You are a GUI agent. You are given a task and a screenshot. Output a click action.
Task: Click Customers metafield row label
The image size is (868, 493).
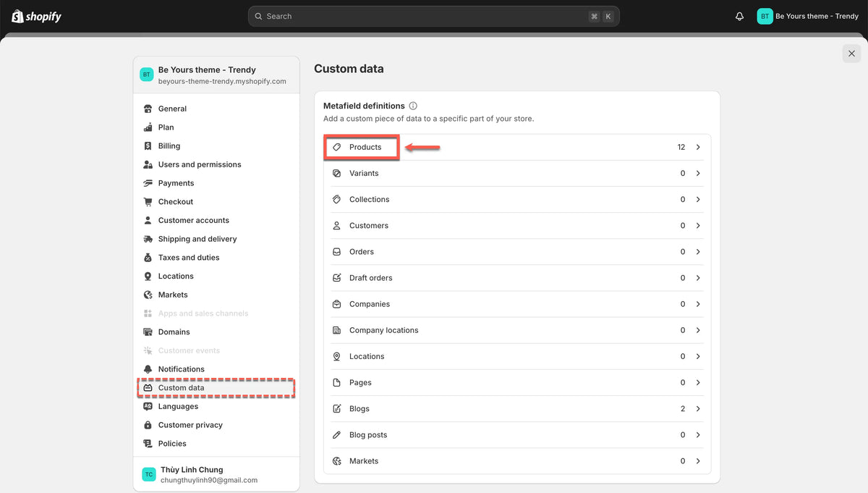pyautogui.click(x=369, y=226)
